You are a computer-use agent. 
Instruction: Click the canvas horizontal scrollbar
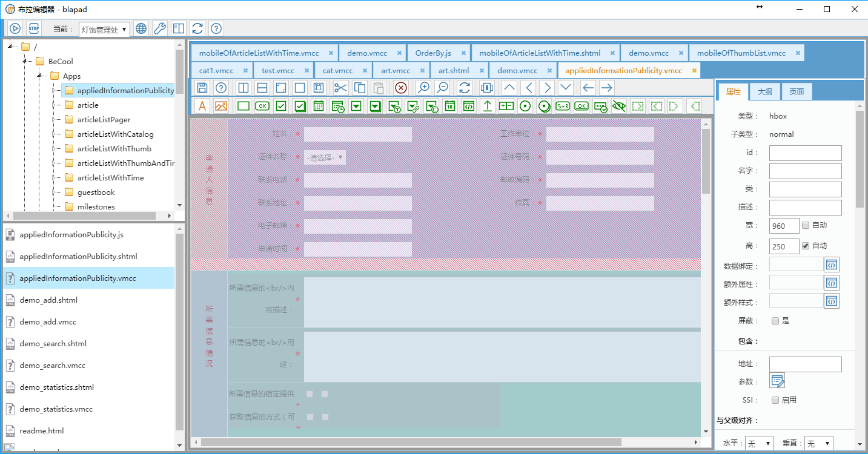(411, 442)
